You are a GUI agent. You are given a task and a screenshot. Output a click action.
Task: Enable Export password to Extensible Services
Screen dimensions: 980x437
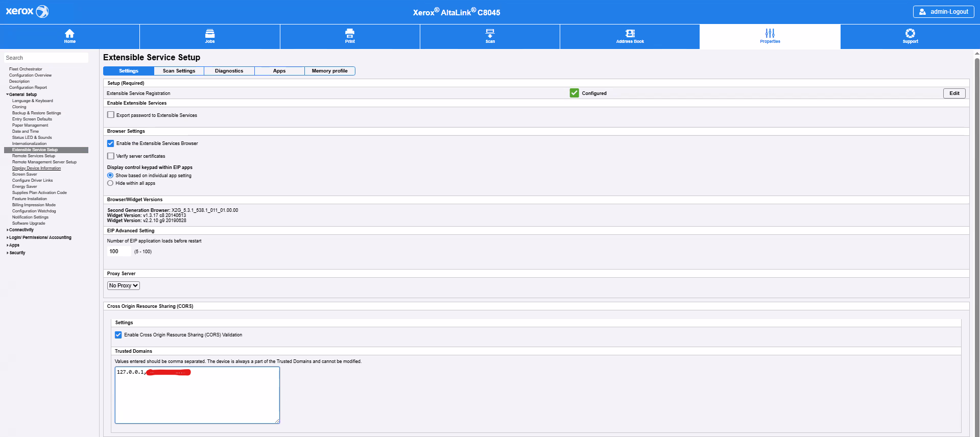coord(111,115)
